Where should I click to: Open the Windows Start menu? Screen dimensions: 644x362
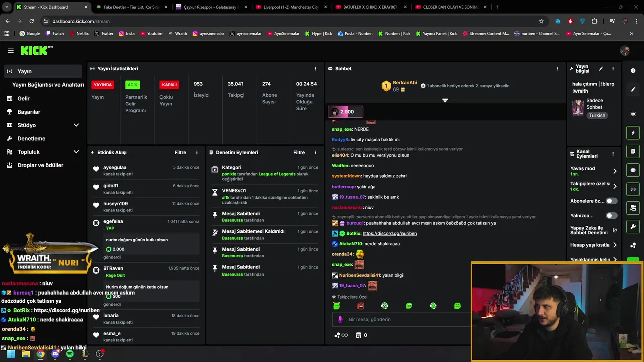point(11,354)
